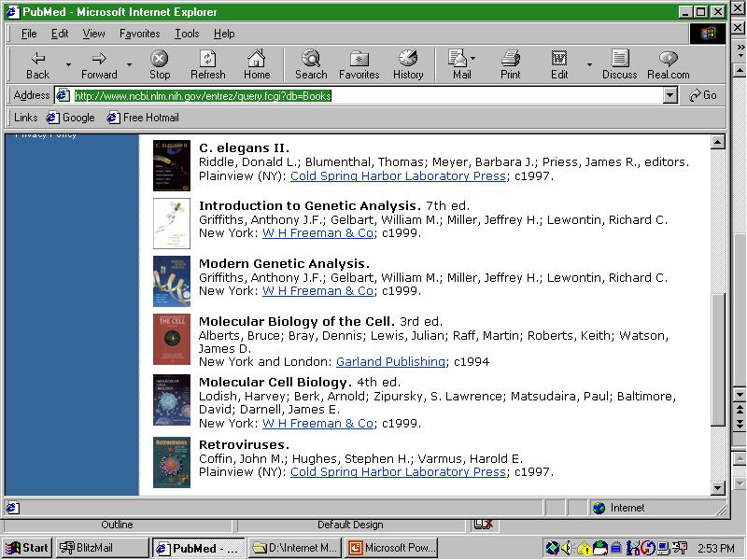Click the PubMed taskbar button
The width and height of the screenshot is (747, 560).
coord(198,548)
